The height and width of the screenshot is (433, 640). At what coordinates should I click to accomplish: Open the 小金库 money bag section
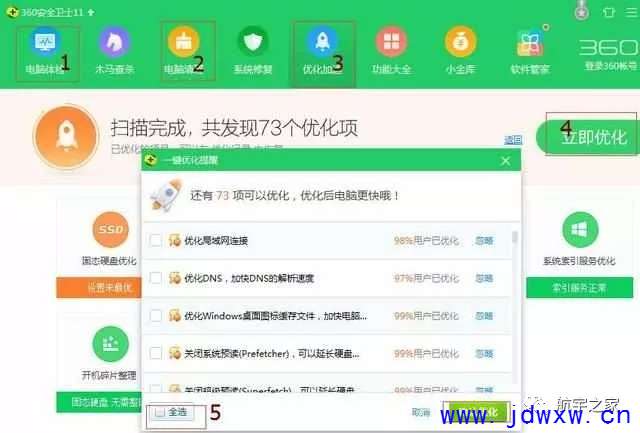pyautogui.click(x=460, y=52)
